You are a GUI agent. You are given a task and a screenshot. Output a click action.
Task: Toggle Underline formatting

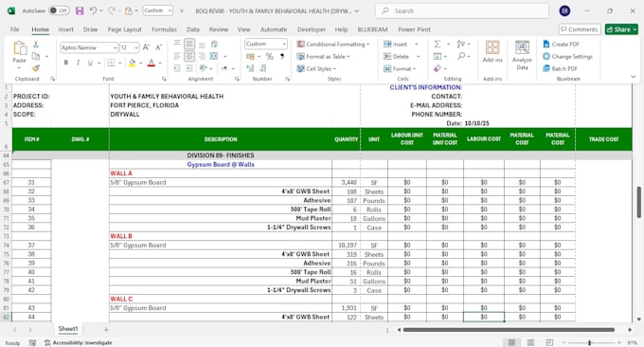point(89,63)
